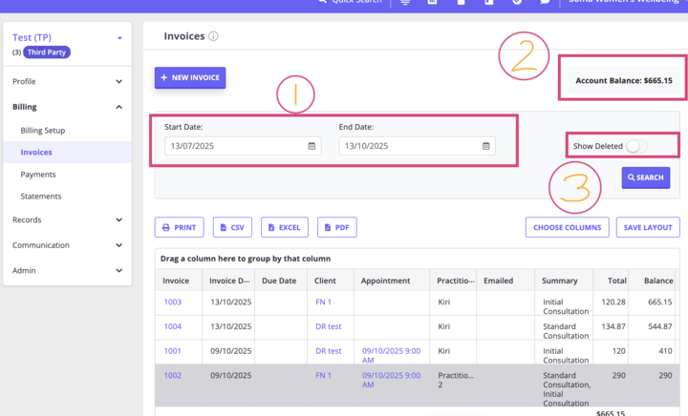This screenshot has height=416, width=688.
Task: Click the Start Date input field
Action: (x=235, y=146)
